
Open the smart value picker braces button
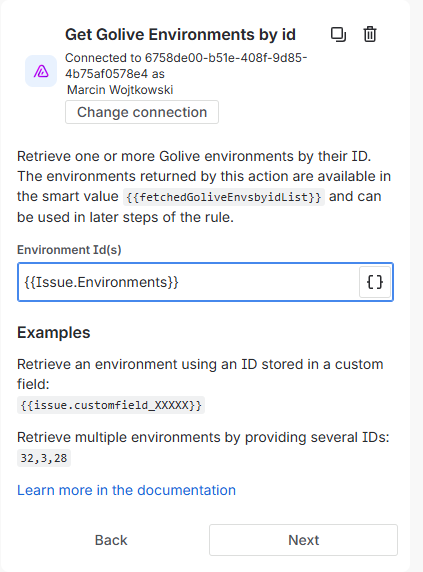[x=375, y=282]
